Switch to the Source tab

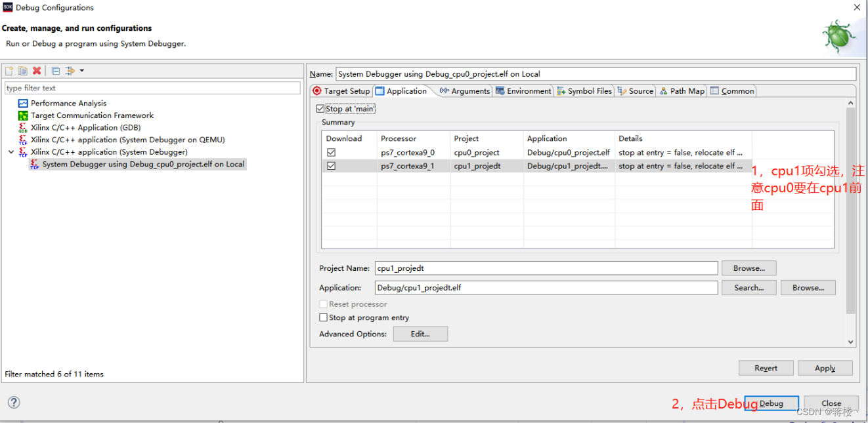635,91
